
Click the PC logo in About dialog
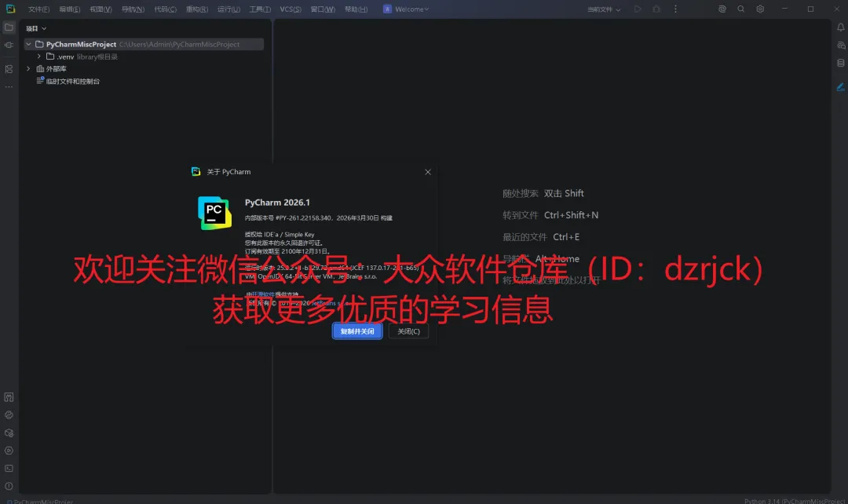click(x=214, y=213)
